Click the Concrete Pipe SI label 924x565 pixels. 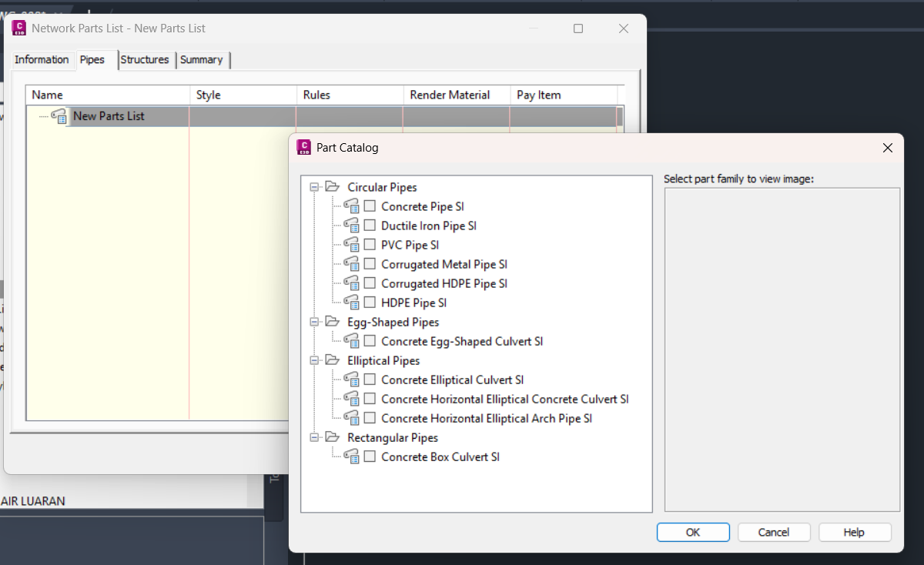(x=423, y=206)
